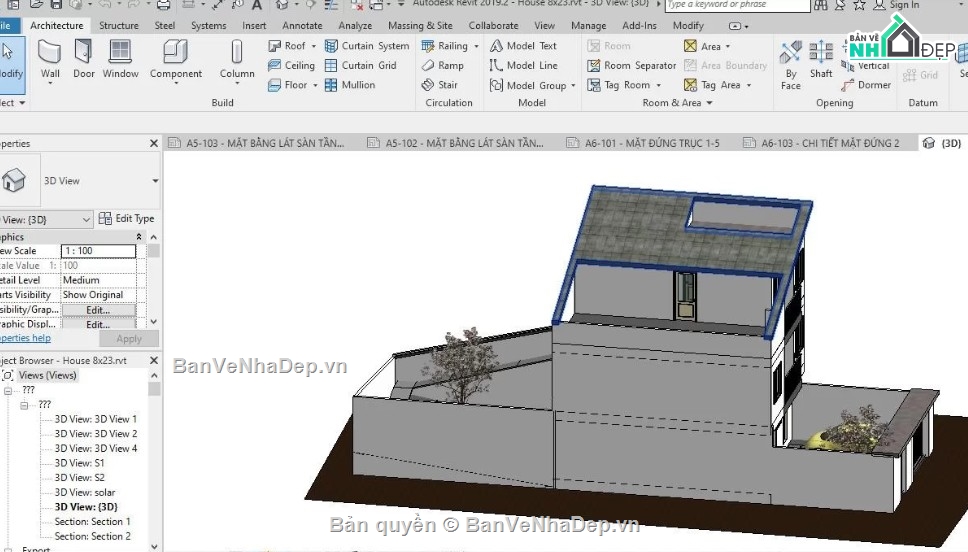The width and height of the screenshot is (968, 552).
Task: Open the Roof dropdown arrow
Action: (314, 46)
